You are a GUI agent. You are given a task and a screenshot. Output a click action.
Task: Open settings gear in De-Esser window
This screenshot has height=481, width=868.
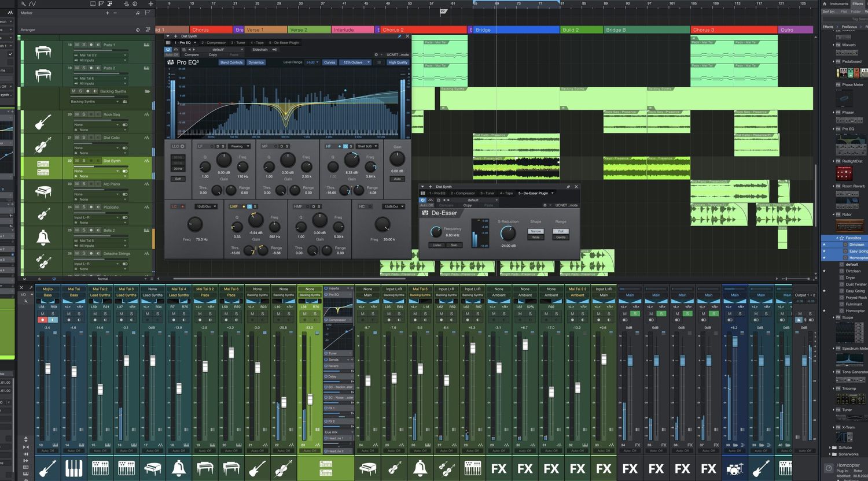(545, 205)
